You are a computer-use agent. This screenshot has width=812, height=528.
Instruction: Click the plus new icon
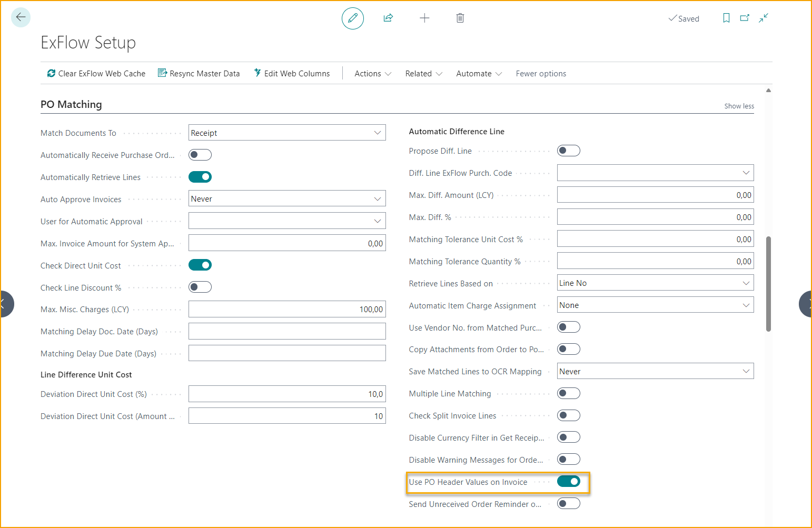pos(424,18)
